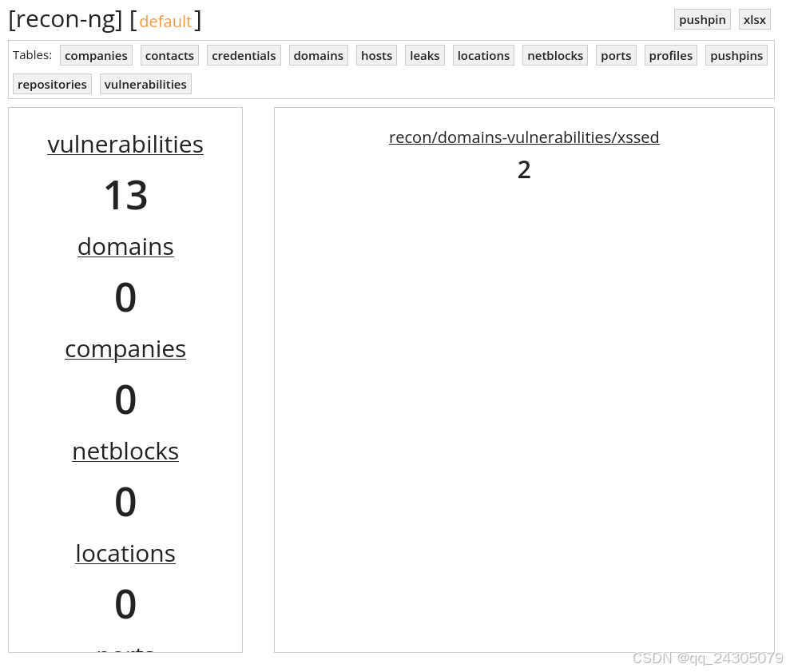Open the domains table button
Image resolution: width=786 pixels, height=672 pixels.
318,55
